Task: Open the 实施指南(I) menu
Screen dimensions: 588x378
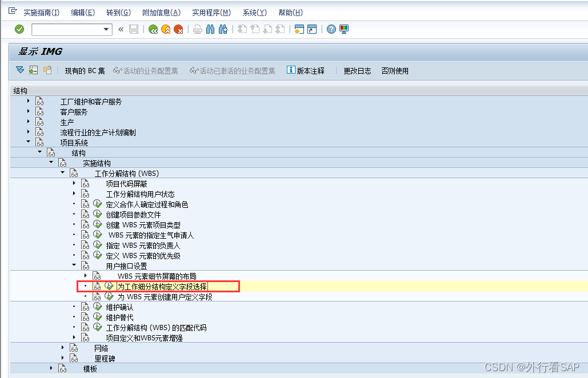Action: click(41, 13)
